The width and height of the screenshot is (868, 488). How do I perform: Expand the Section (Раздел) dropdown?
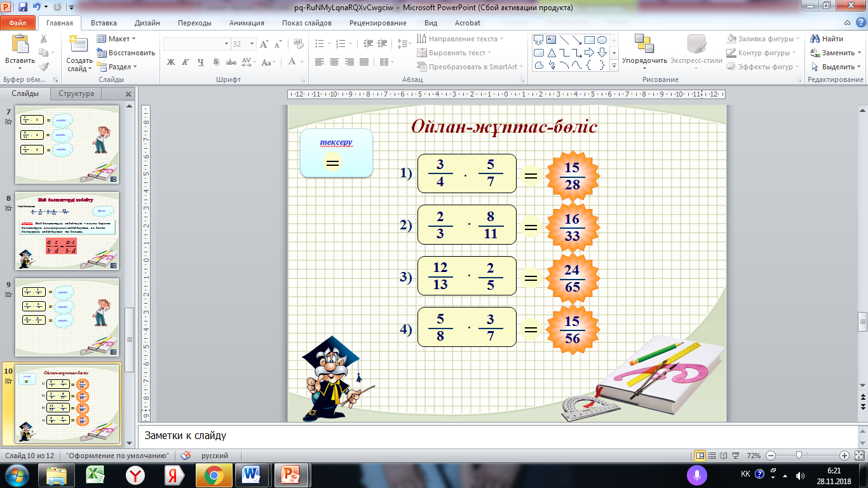[119, 67]
